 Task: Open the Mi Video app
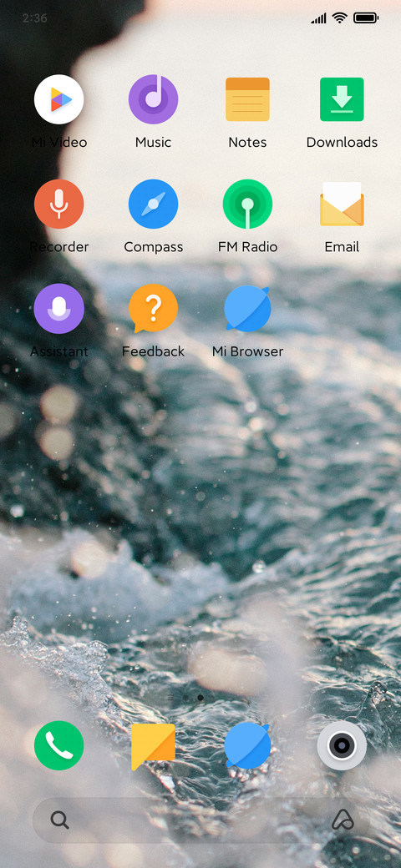tap(58, 99)
